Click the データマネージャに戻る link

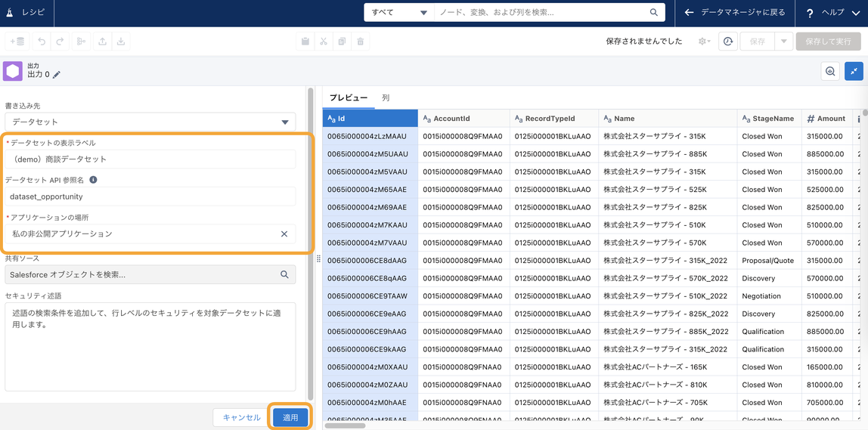pyautogui.click(x=743, y=12)
